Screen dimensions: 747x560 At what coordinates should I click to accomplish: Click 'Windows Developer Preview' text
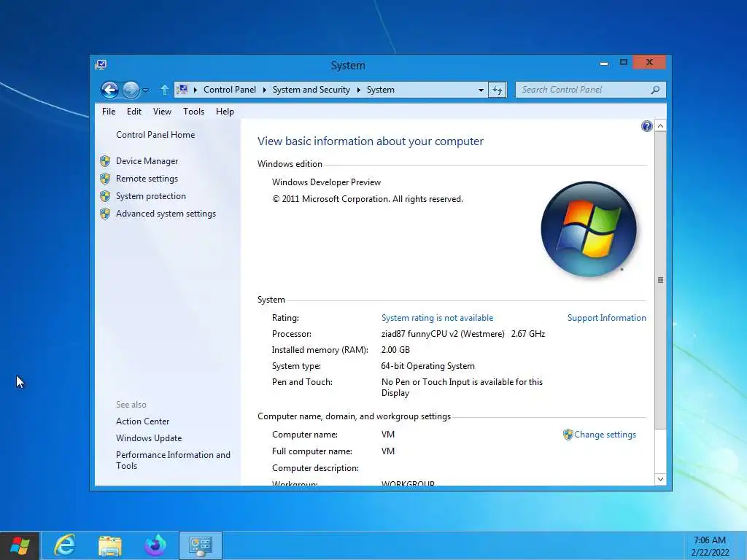pos(326,182)
